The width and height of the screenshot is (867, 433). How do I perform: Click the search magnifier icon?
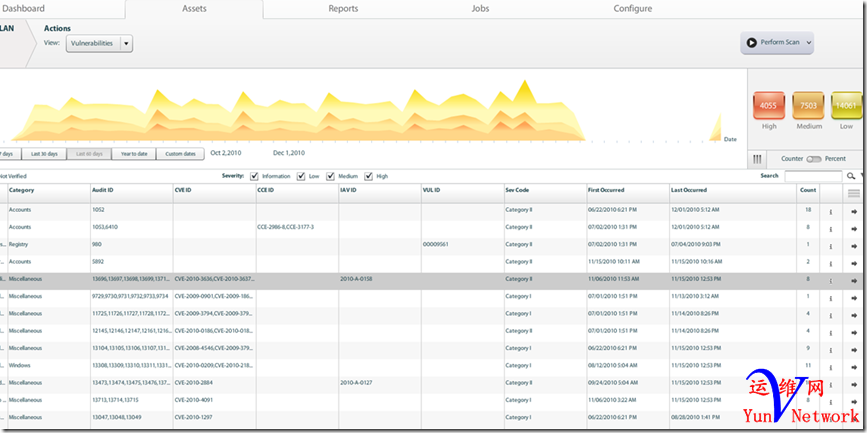(x=851, y=176)
